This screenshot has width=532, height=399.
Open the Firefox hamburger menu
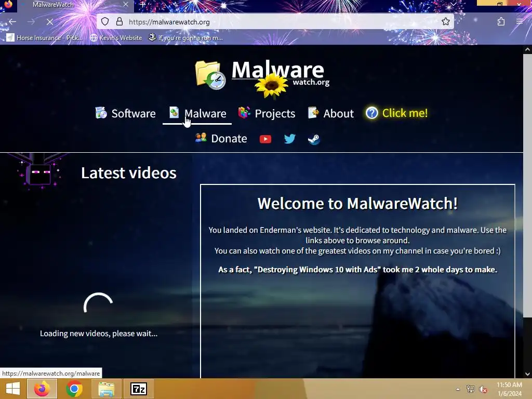[520, 22]
